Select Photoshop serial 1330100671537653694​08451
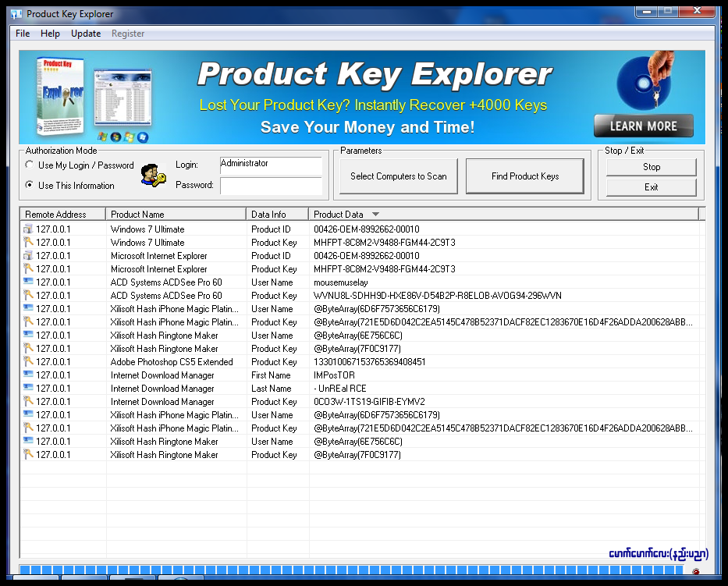Screen dimensions: 728x586 tap(370, 362)
